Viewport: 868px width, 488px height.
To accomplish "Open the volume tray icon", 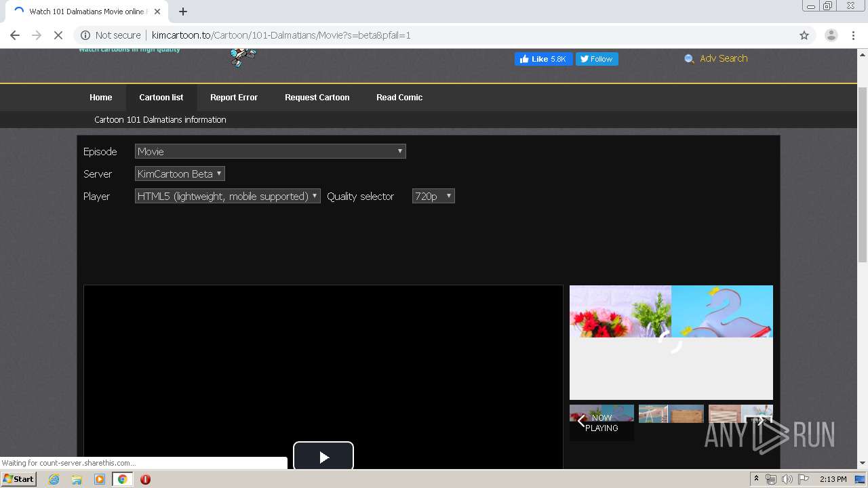I will [x=787, y=479].
